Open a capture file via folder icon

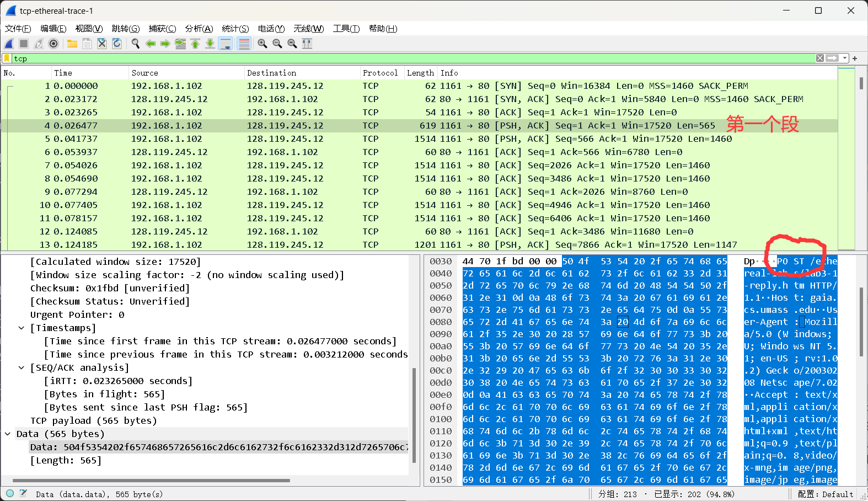point(72,44)
